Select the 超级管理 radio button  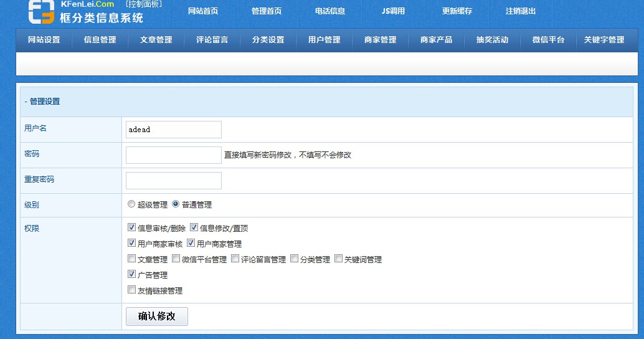(x=131, y=204)
